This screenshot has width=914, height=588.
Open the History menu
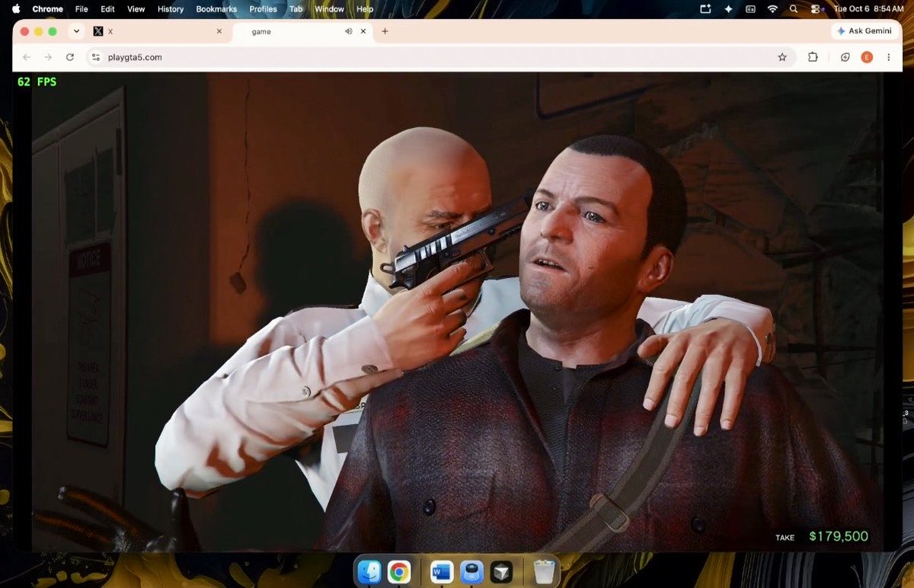[x=171, y=9]
